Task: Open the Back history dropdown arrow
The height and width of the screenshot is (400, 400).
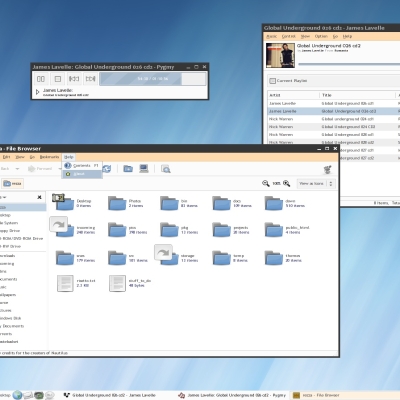Action: 17,169
